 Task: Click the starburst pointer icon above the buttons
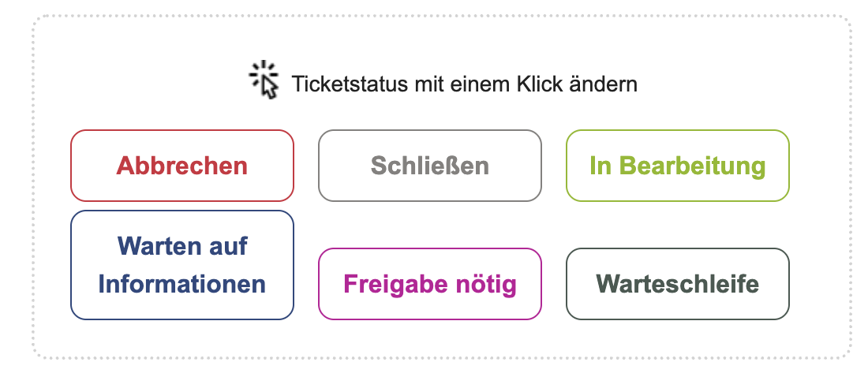(265, 80)
